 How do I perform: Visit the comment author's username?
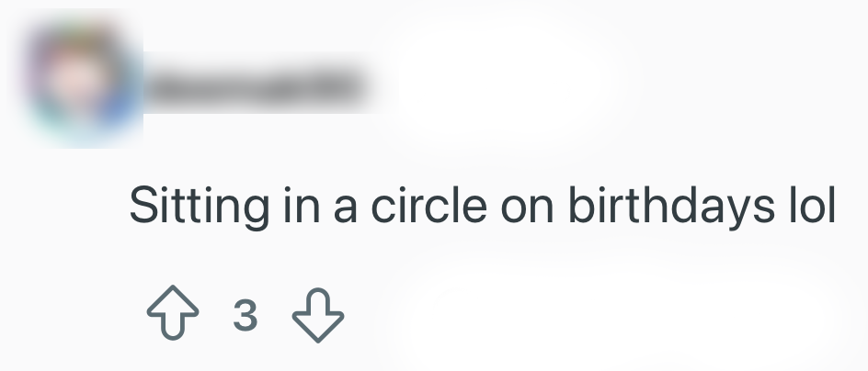(x=255, y=87)
